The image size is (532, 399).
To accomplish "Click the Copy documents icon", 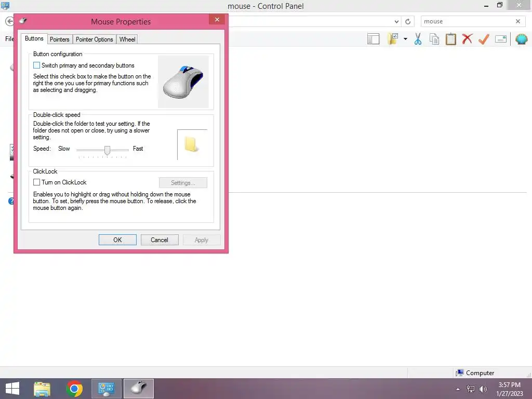I will pos(434,39).
